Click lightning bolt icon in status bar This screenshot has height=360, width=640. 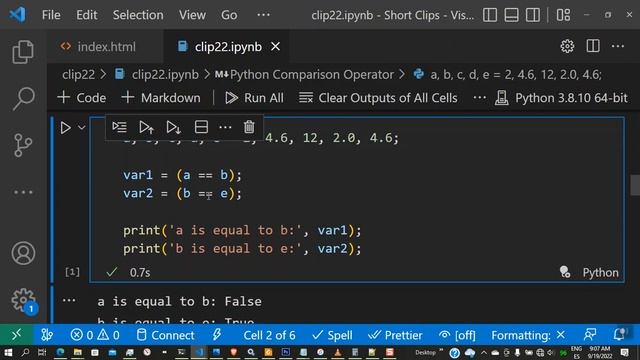(x=217, y=335)
